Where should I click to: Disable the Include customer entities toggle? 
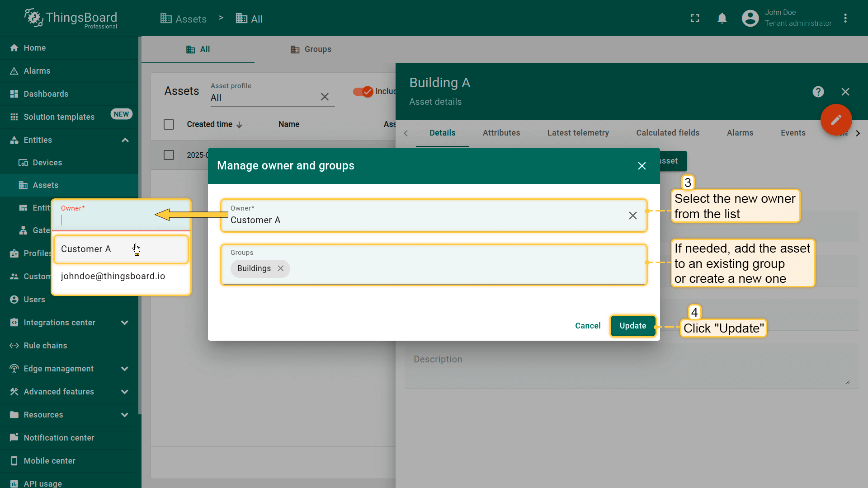click(363, 91)
